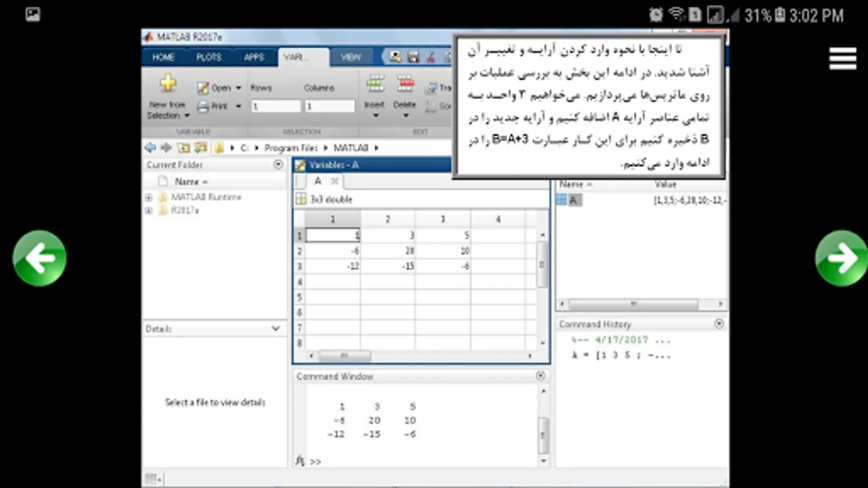868x488 pixels.
Task: Select row header 3 in variable grid
Action: coord(299,266)
